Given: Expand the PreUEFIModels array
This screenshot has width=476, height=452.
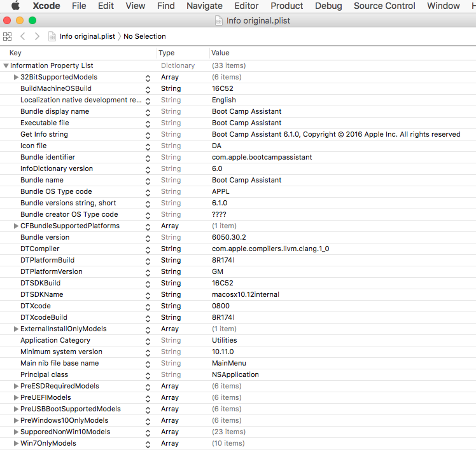Looking at the screenshot, I should (16, 397).
